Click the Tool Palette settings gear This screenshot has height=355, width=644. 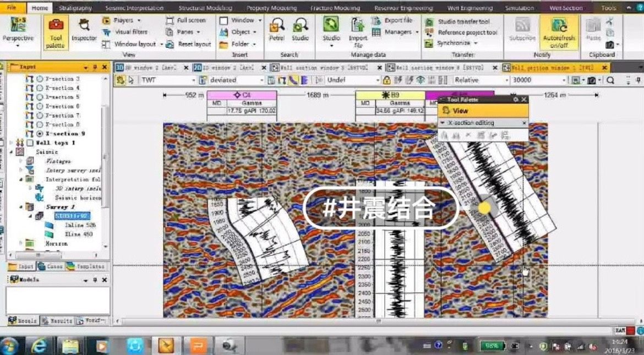(516, 100)
